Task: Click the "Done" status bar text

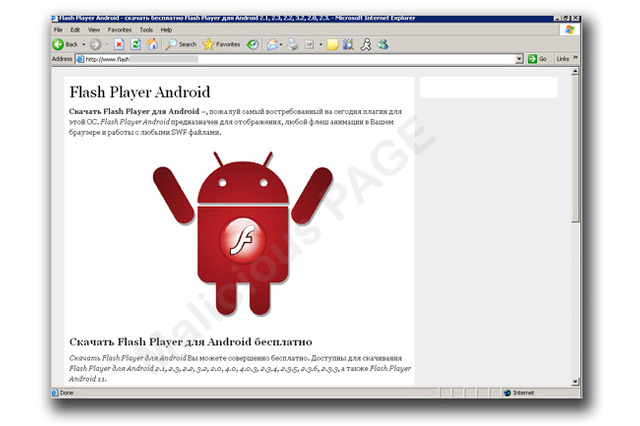Action: point(67,393)
